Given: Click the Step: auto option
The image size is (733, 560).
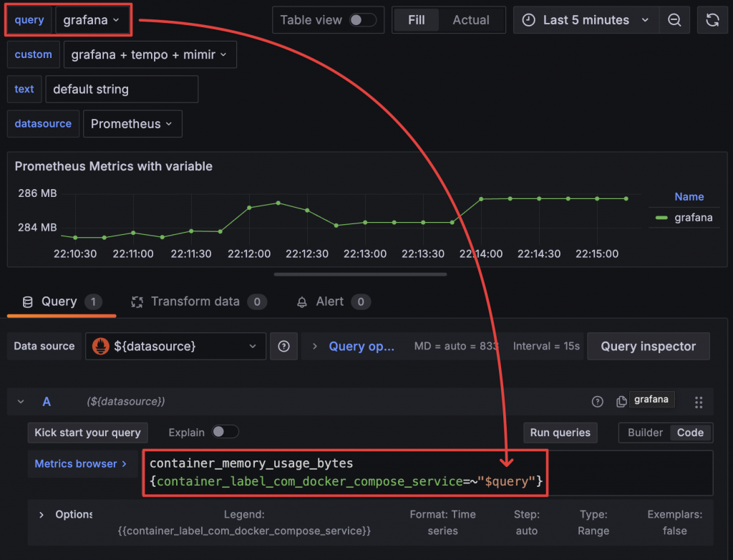Looking at the screenshot, I should [527, 523].
